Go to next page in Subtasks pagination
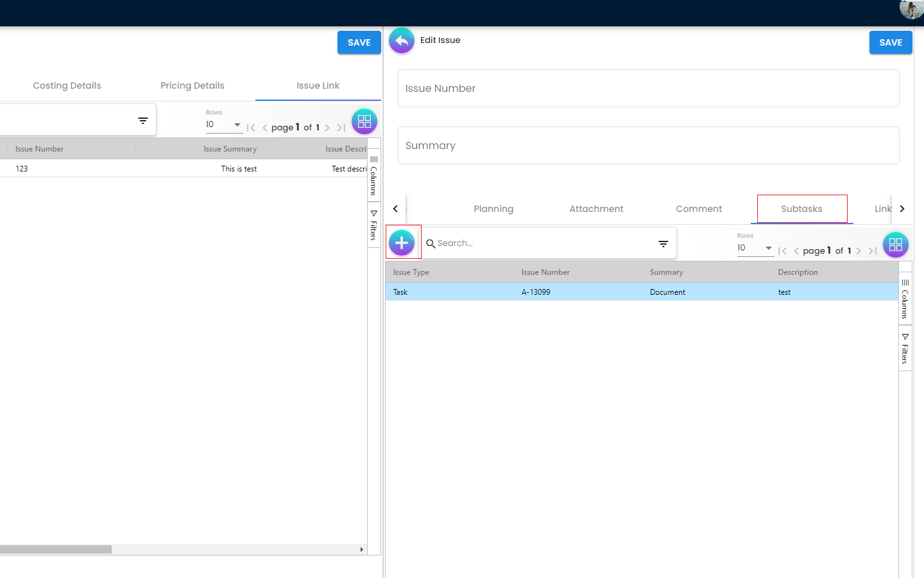This screenshot has width=924, height=578. (859, 251)
